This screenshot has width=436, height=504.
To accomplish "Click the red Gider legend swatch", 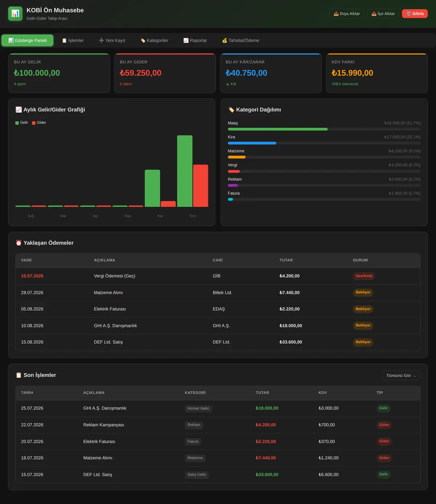I will [x=34, y=123].
